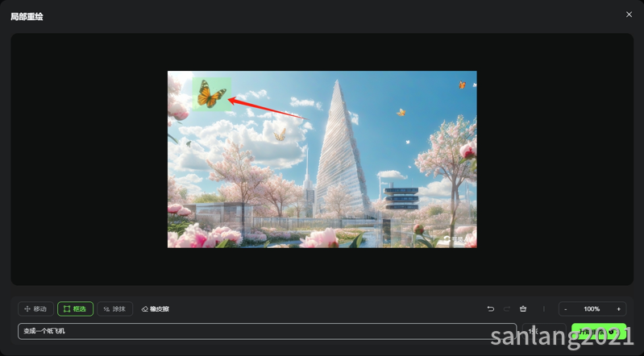
Task: Redo the reverted action
Action: click(507, 308)
